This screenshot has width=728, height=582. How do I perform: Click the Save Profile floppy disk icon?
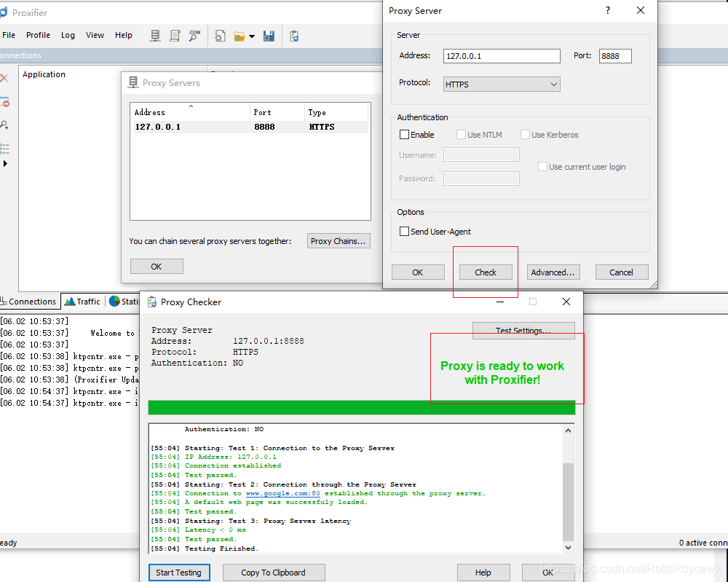[x=269, y=36]
